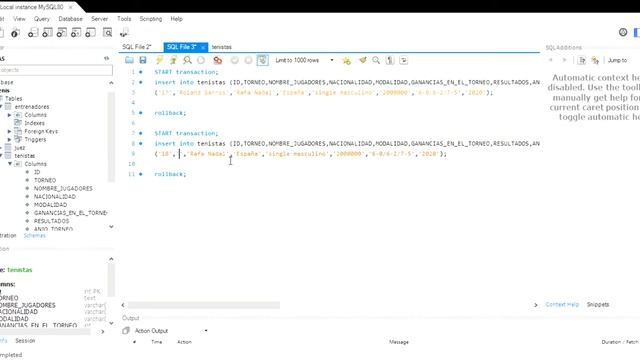Click the inspector toolbar icon with the i badge
Viewport: 640px width, 360px height.
click(16, 33)
